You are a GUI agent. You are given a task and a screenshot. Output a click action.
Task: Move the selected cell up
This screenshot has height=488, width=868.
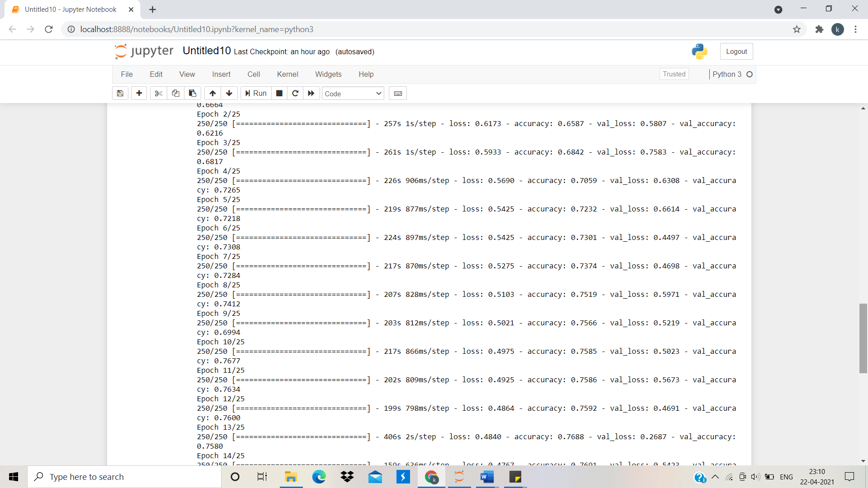212,93
